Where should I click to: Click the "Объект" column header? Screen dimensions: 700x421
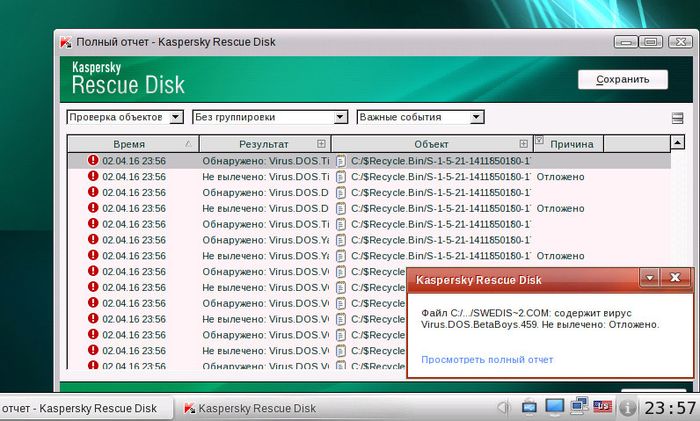pos(431,144)
